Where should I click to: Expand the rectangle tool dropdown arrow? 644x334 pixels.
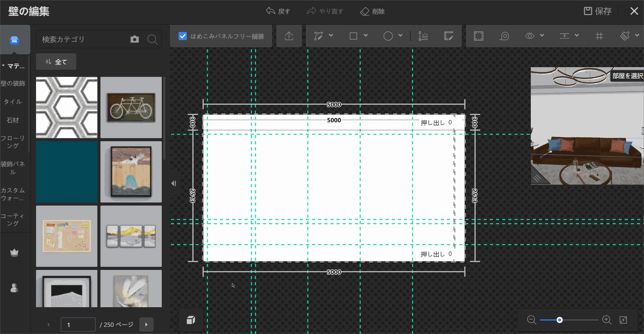click(x=366, y=35)
